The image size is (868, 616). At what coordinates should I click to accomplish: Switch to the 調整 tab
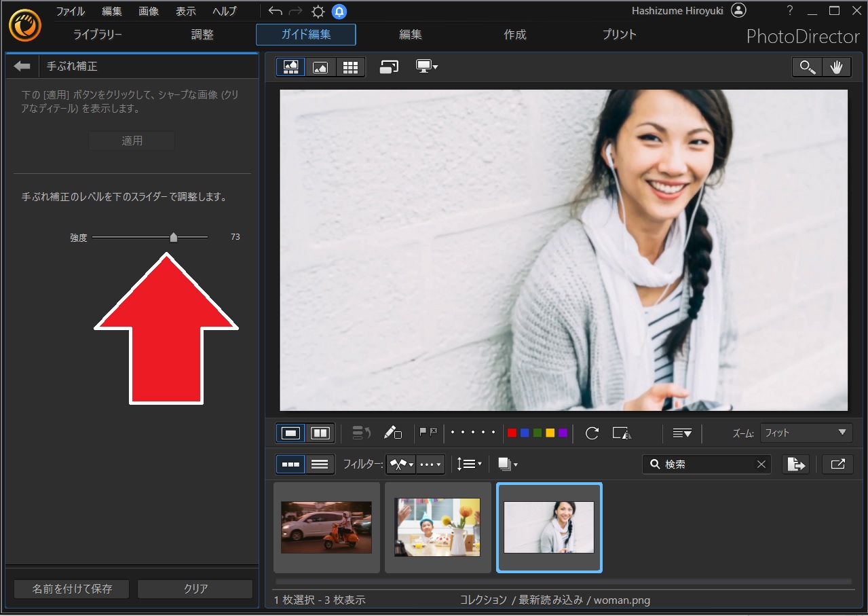coord(202,35)
